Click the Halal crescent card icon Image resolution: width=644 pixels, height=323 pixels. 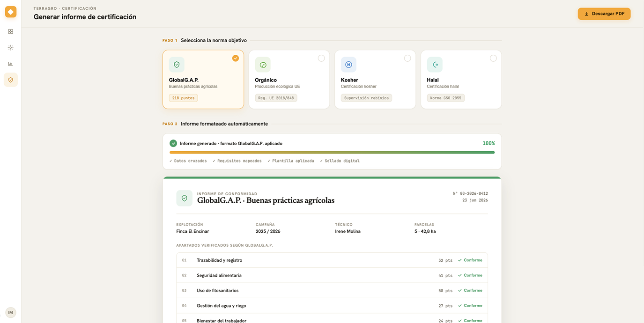pos(435,65)
